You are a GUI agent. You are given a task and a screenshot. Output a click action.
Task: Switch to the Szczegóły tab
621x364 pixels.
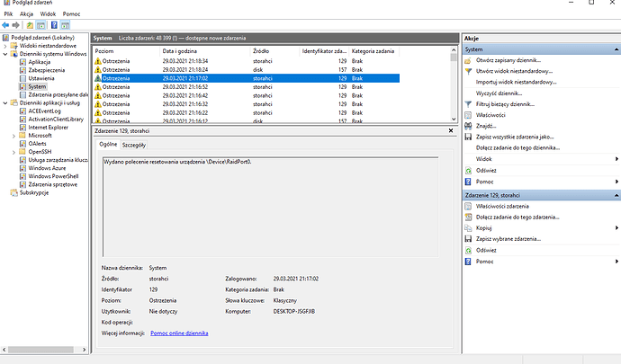click(134, 144)
